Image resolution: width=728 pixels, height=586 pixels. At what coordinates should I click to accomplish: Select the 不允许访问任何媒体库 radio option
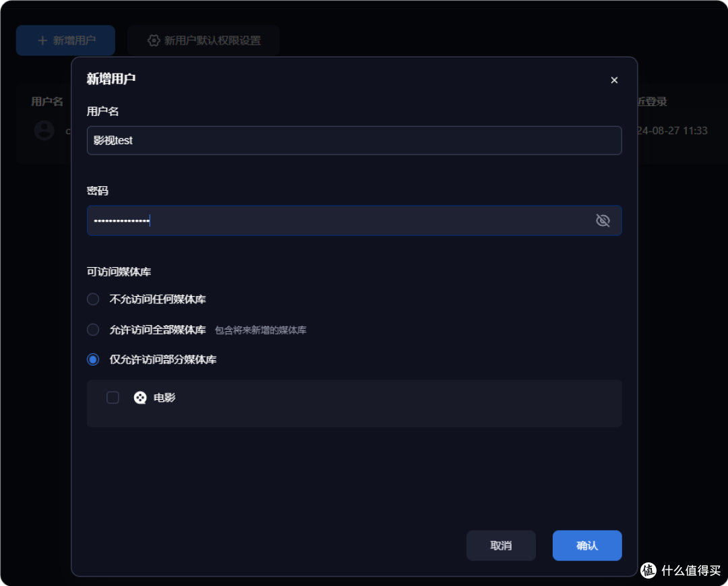tap(93, 299)
